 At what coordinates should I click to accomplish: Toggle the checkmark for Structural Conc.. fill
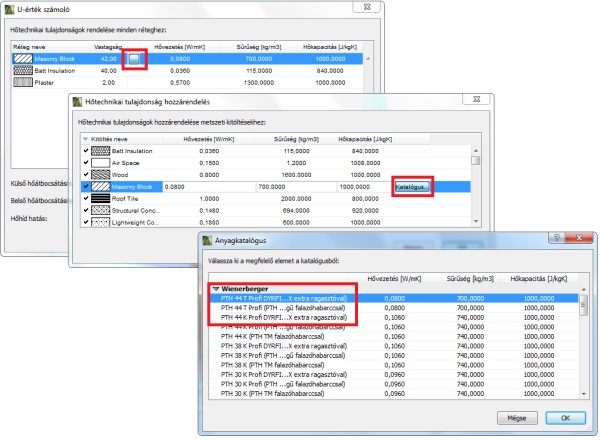pyautogui.click(x=86, y=210)
